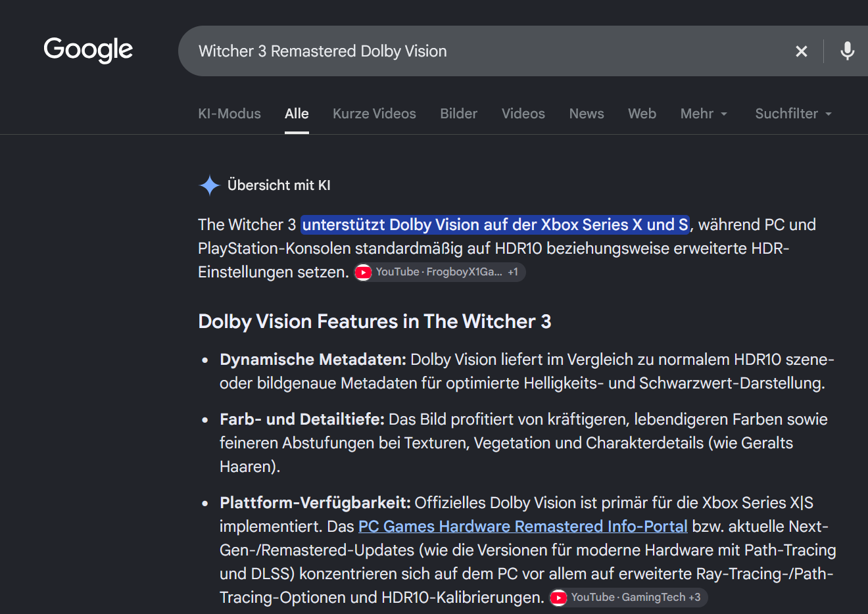The width and height of the screenshot is (868, 614).
Task: Expand the Mehr dropdown
Action: pyautogui.click(x=704, y=114)
